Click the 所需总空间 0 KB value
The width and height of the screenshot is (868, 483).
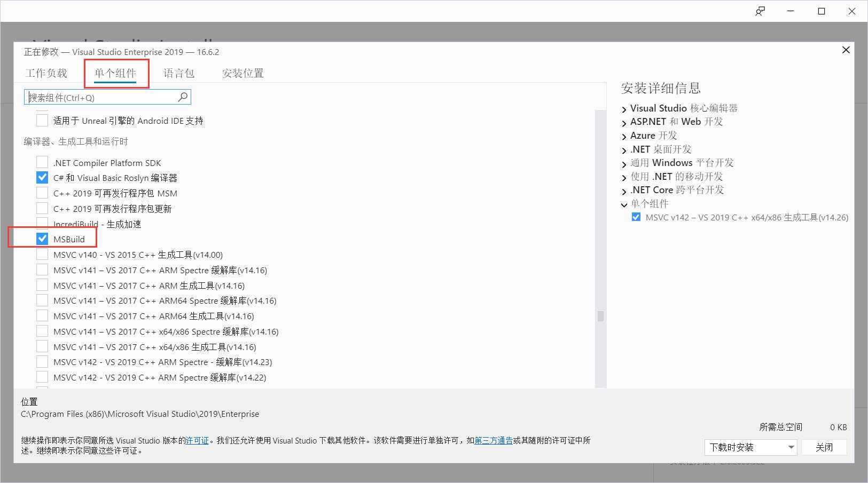point(838,427)
